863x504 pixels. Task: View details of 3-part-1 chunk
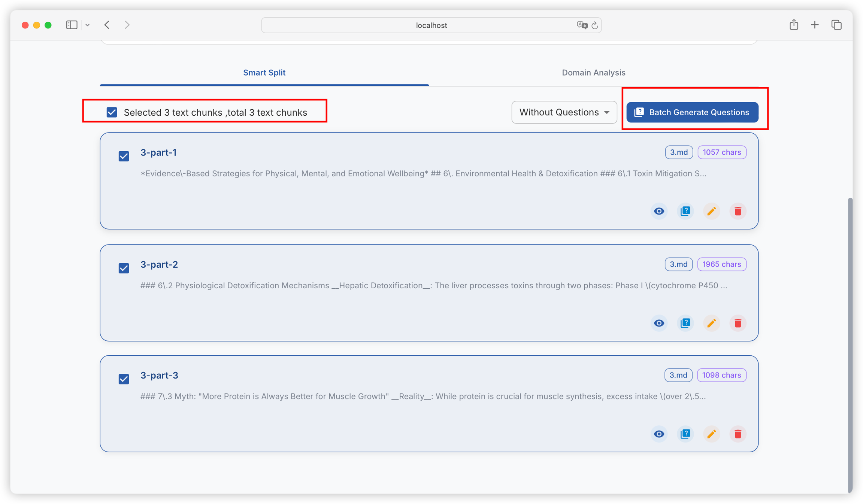[x=659, y=211]
